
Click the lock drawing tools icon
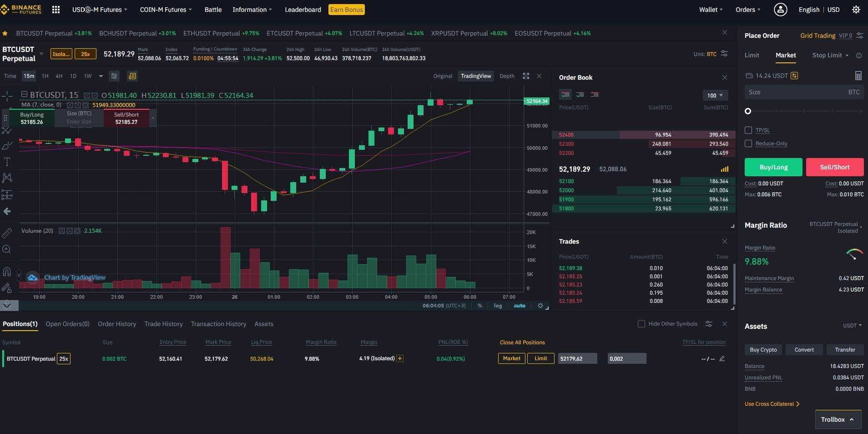[x=7, y=288]
